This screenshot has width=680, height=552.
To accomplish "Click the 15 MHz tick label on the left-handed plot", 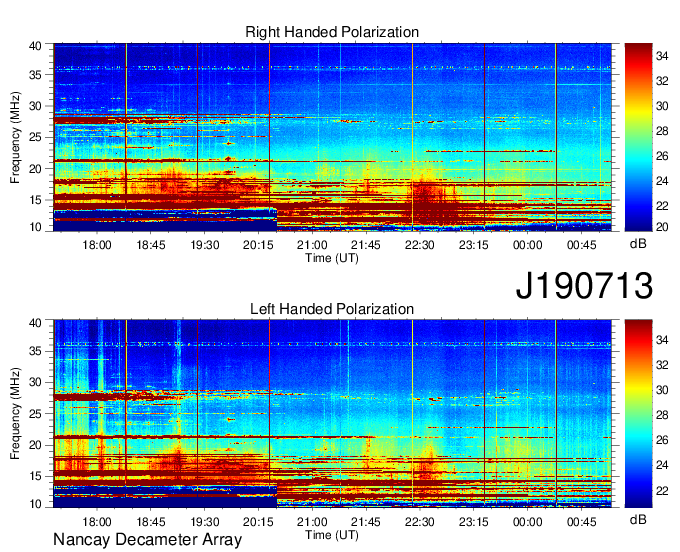I will [x=35, y=476].
